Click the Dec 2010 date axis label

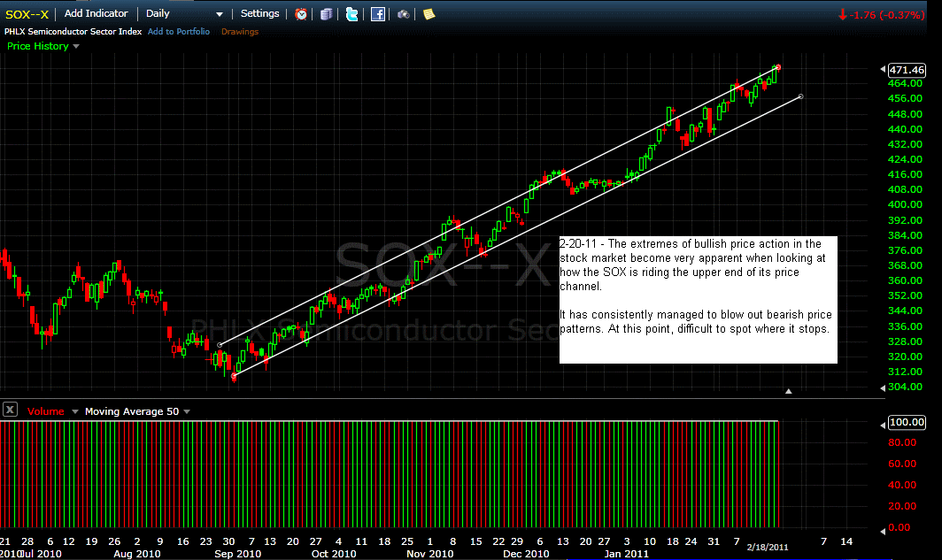pos(526,554)
